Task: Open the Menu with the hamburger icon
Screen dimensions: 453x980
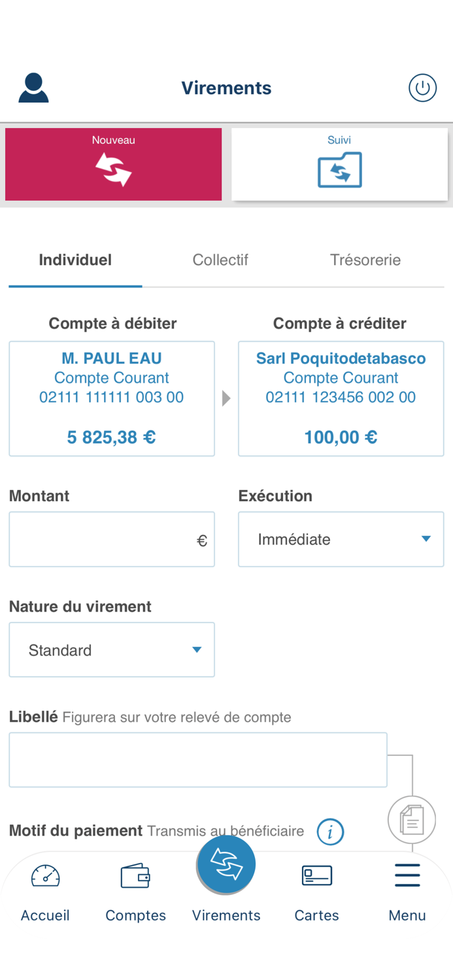Action: pyautogui.click(x=407, y=874)
